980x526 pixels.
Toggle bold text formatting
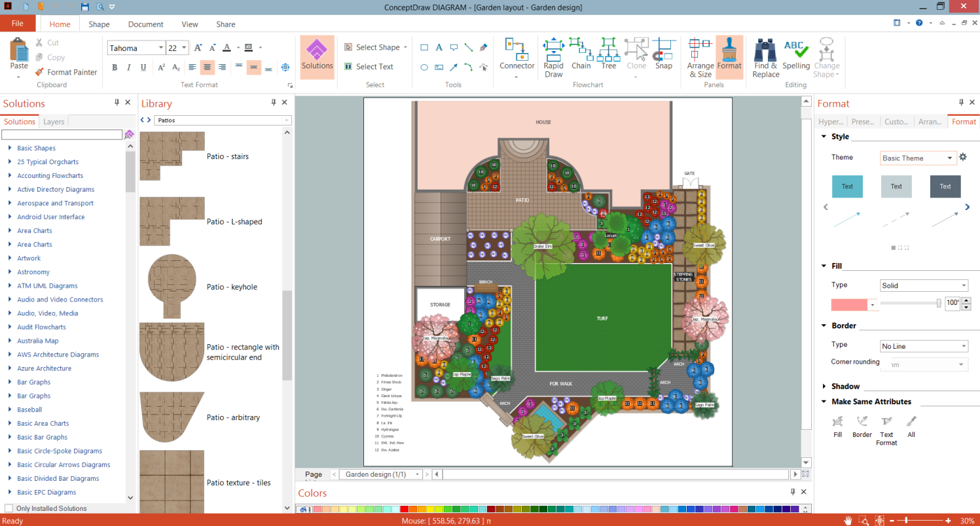(x=115, y=67)
